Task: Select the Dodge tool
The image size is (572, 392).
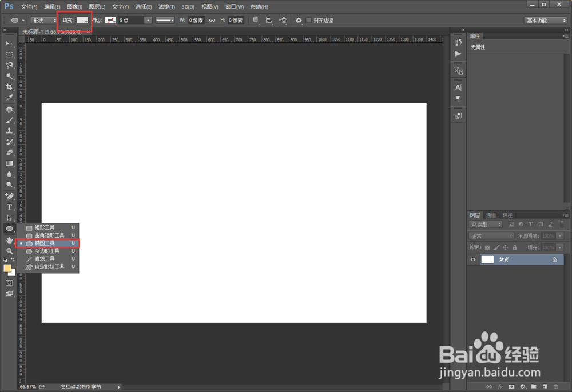Action: (x=9, y=185)
